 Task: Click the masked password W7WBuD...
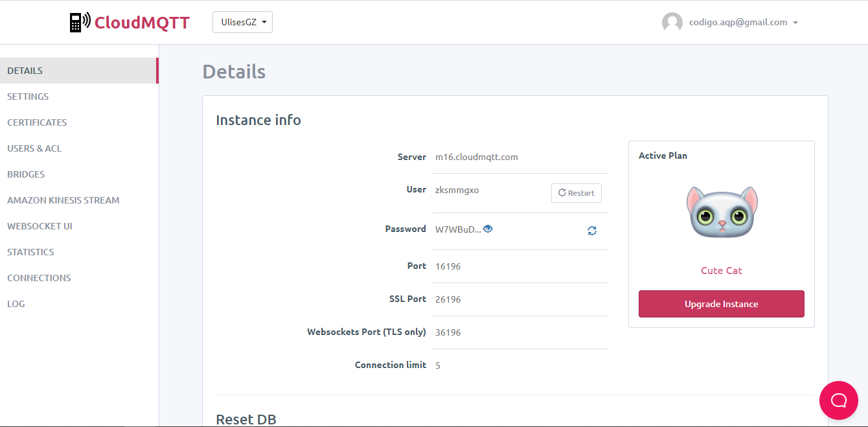459,229
